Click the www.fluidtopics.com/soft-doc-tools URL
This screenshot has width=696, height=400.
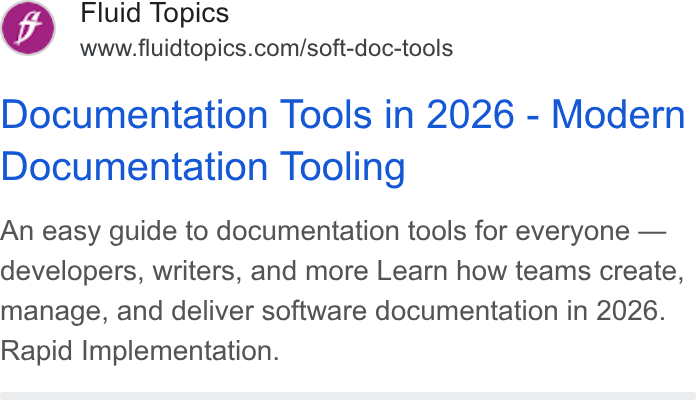[266, 48]
